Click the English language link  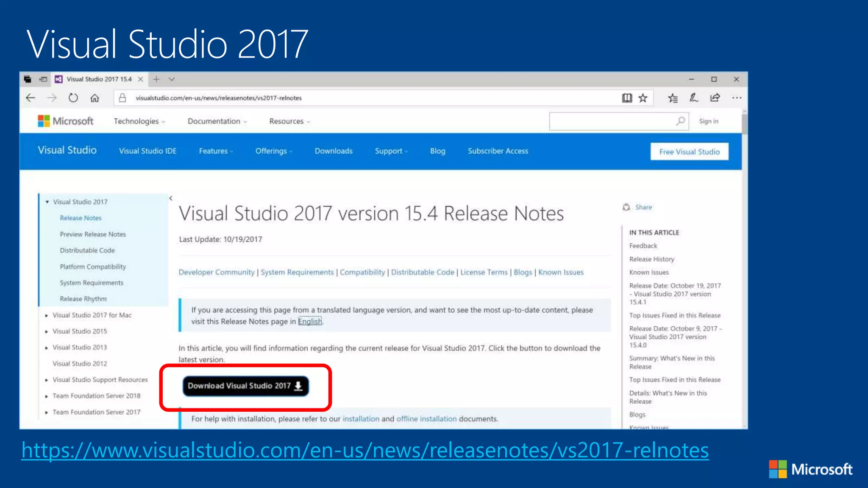[310, 322]
